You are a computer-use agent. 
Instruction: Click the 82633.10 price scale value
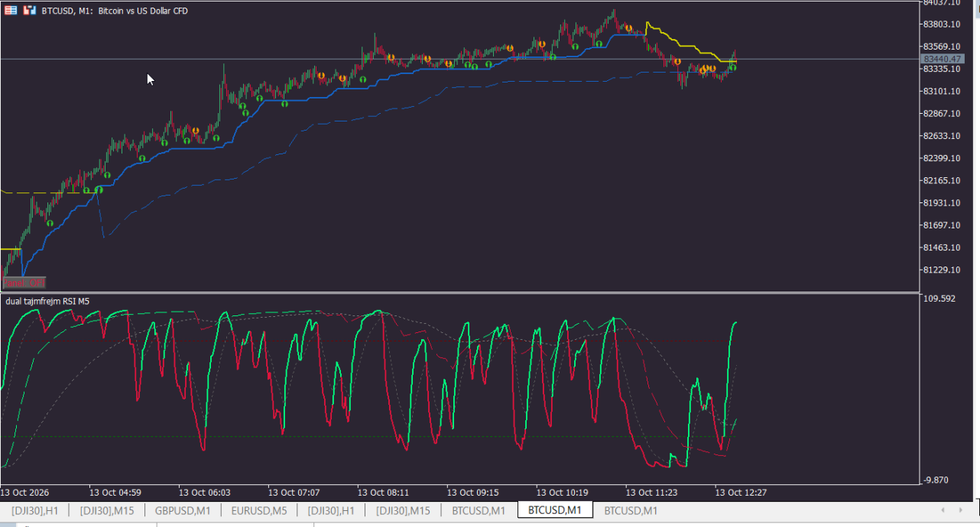tap(942, 136)
